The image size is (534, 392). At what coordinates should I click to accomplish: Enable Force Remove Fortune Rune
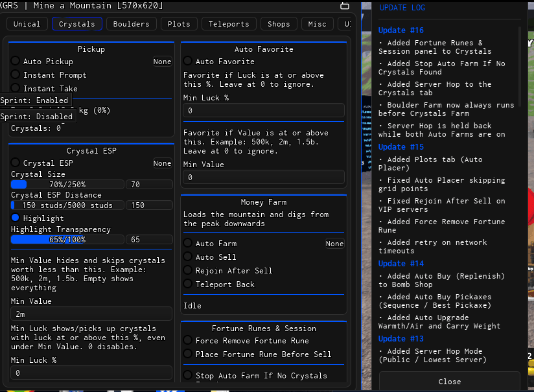pos(188,340)
